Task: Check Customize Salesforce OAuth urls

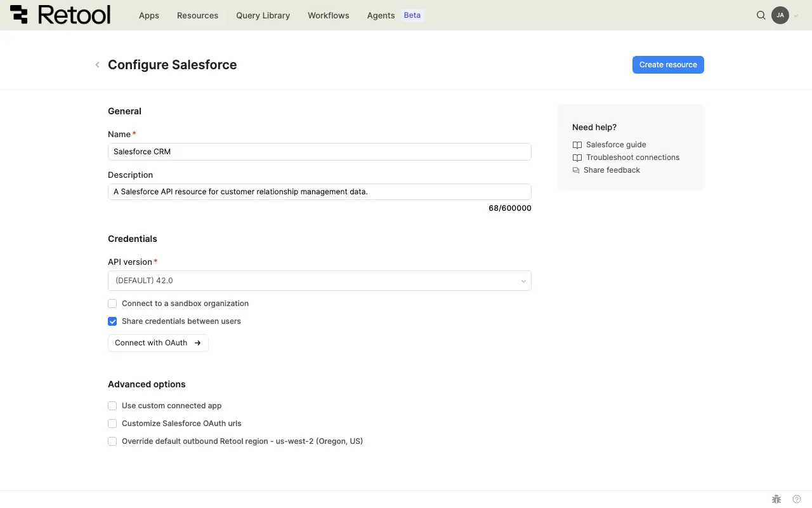Action: [112, 424]
